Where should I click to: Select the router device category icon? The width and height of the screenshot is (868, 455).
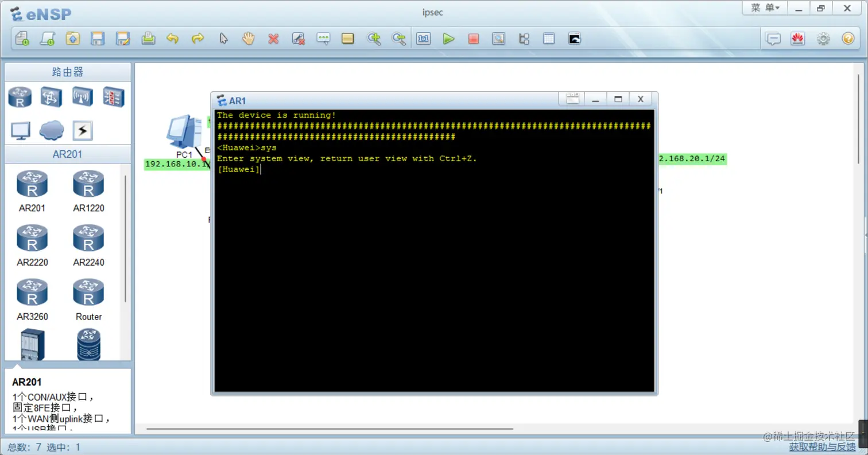tap(20, 96)
